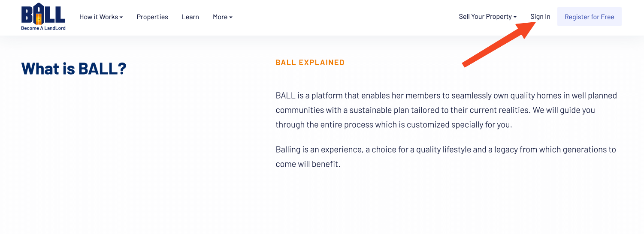Click the caret beside Sell Your Property
Image resolution: width=644 pixels, height=234 pixels.
click(515, 17)
